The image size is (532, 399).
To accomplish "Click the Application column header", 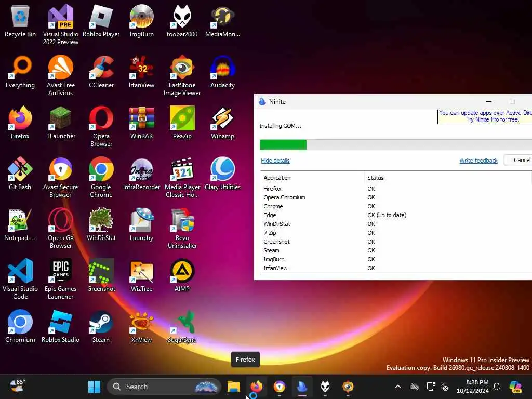I will (x=312, y=178).
